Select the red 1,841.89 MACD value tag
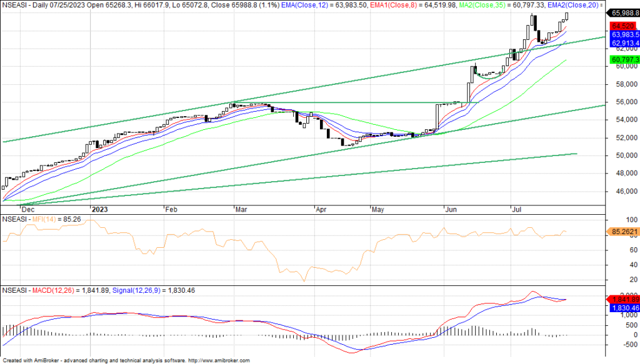 [x=623, y=300]
